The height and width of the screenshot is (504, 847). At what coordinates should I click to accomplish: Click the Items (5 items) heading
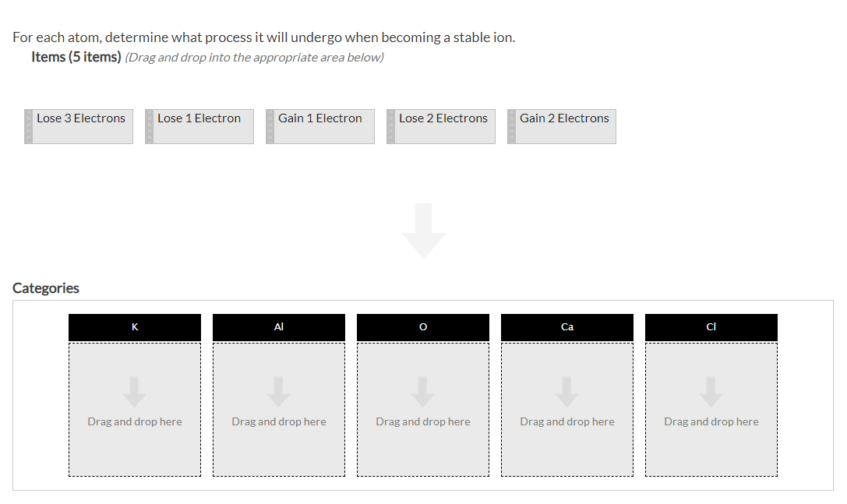click(76, 56)
